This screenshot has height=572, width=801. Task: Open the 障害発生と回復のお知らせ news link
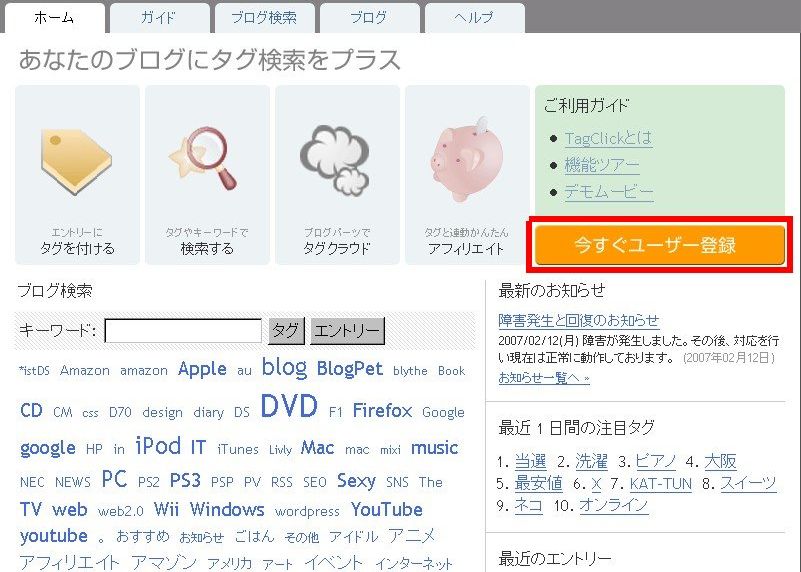579,321
